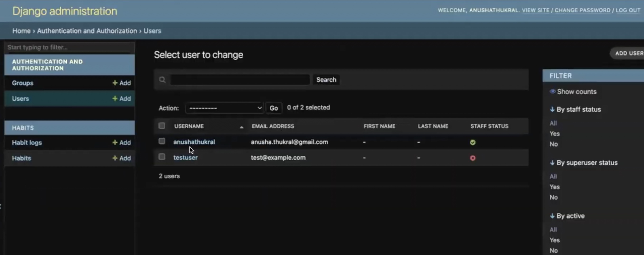Viewport: 644px width, 255px height.
Task: Open Habit logs in the sidebar
Action: [27, 143]
